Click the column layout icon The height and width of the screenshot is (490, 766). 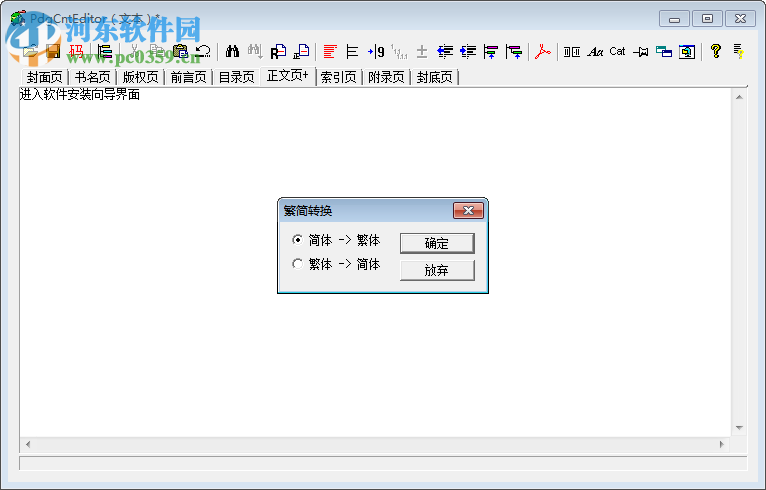572,51
